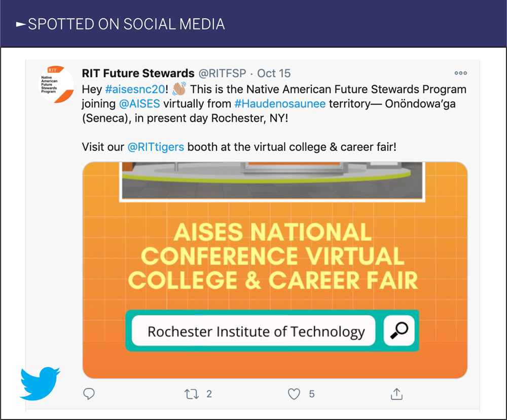
Task: Open the share upload icon
Action: click(x=396, y=394)
